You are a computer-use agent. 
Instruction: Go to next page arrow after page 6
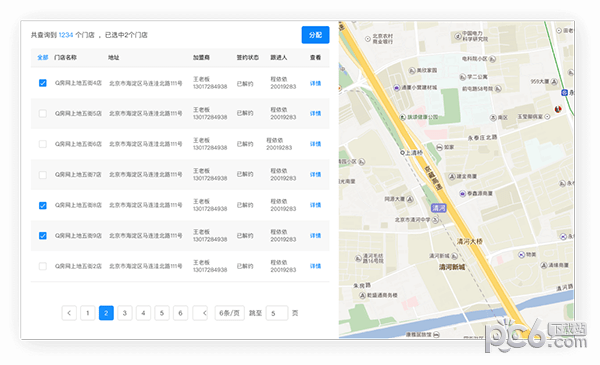point(200,313)
